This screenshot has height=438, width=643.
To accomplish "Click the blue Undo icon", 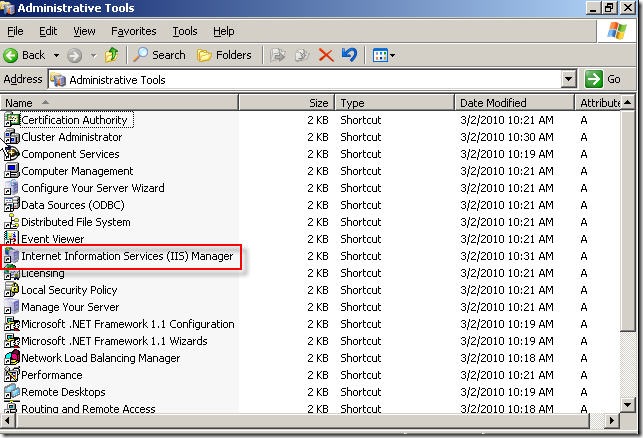I will [x=349, y=55].
